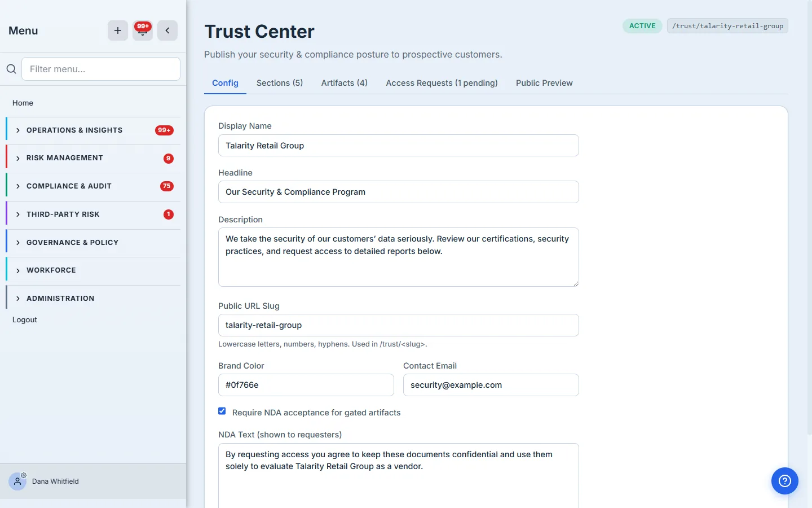This screenshot has height=508, width=812.
Task: Open notifications bell with 99+ badge
Action: click(143, 30)
